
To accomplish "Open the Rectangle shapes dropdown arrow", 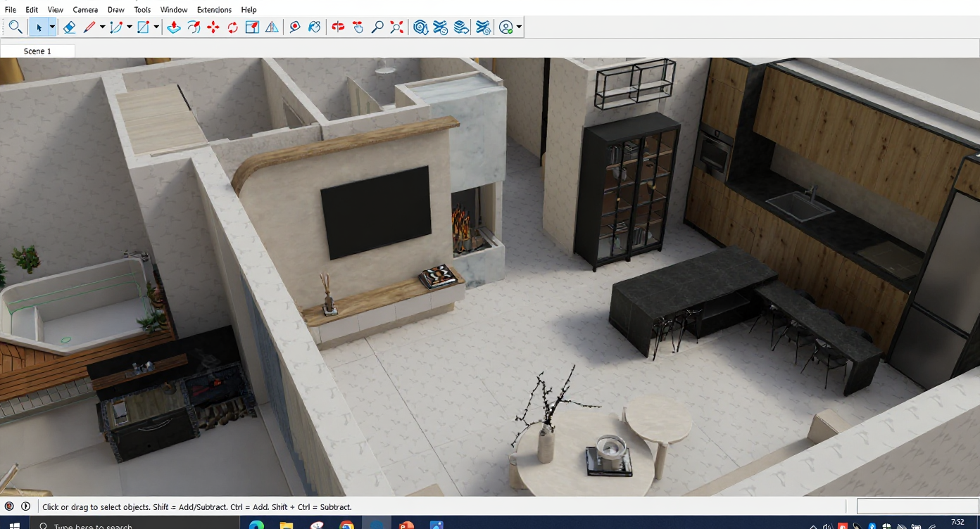I will coord(156,27).
